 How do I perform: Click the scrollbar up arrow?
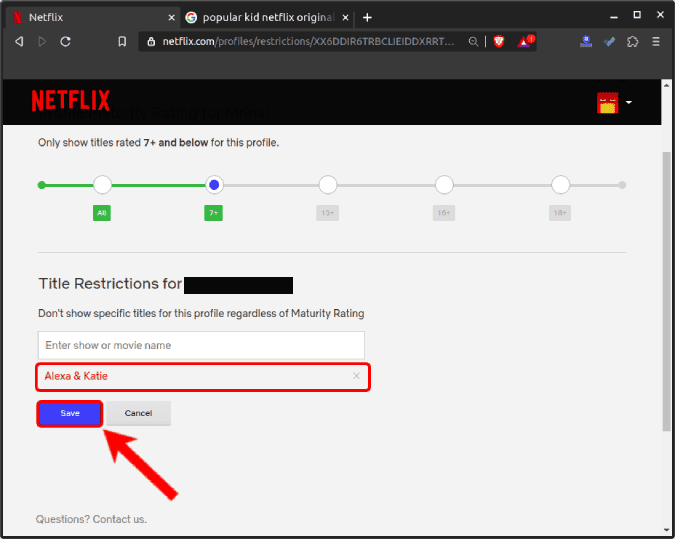(666, 85)
